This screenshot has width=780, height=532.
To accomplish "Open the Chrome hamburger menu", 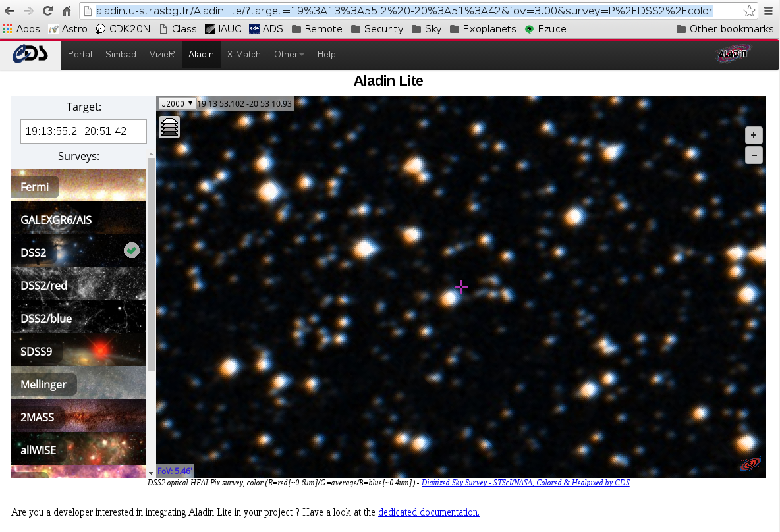I will [768, 11].
